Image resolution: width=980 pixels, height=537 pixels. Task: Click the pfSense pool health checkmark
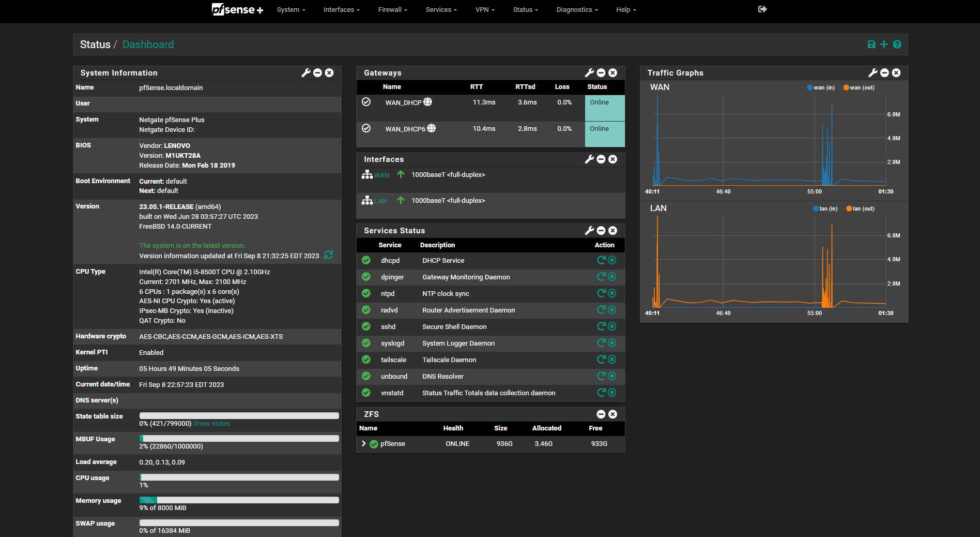pos(374,444)
